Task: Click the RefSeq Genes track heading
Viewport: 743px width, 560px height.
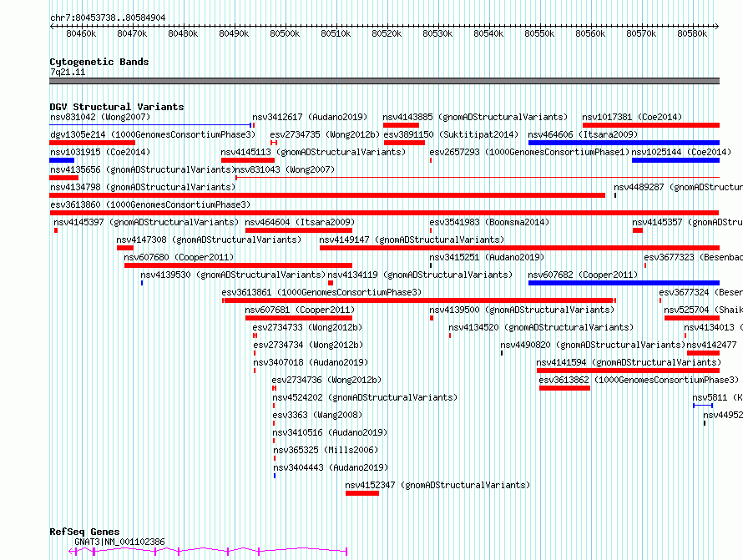Action: click(x=84, y=532)
